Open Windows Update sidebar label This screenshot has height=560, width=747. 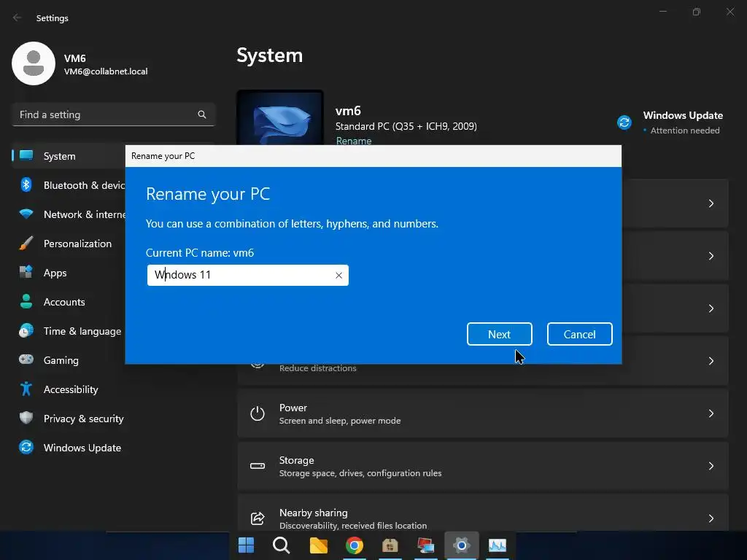[x=82, y=448]
